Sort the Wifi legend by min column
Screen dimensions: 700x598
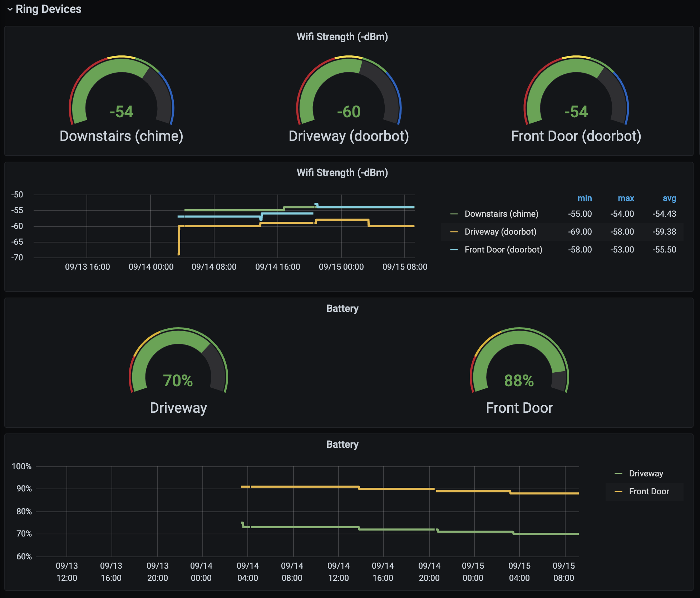point(585,198)
